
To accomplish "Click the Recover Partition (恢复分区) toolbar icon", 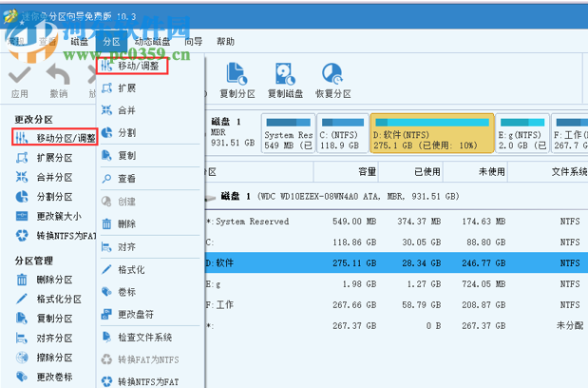I will tap(332, 73).
